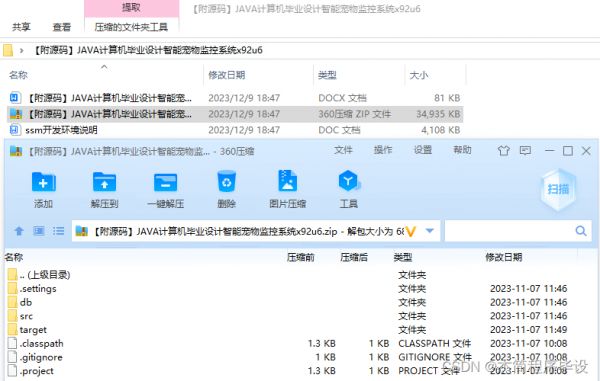This screenshot has width=600, height=381.
Task: Go up one level with the arrow icon
Action: [x=19, y=231]
